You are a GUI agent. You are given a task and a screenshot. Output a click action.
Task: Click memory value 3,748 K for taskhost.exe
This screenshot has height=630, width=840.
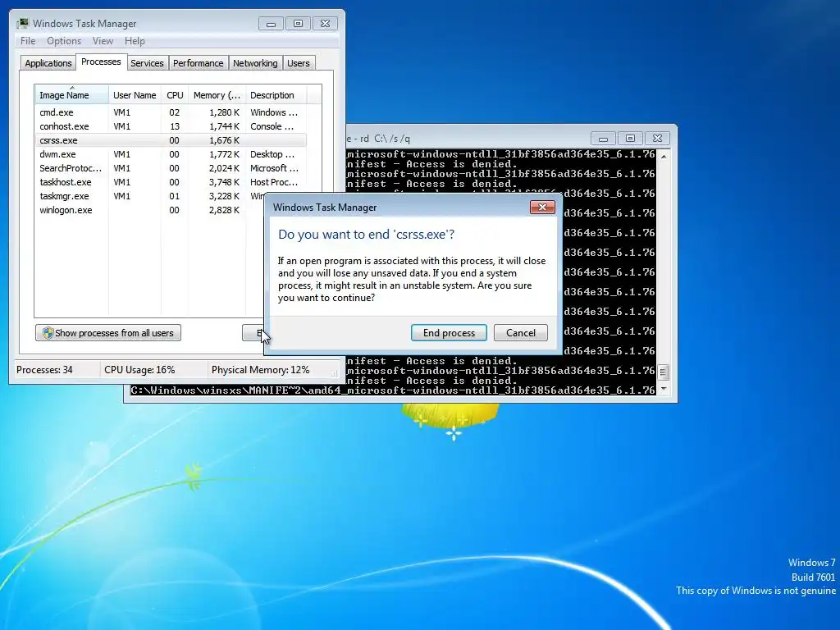pyautogui.click(x=224, y=182)
